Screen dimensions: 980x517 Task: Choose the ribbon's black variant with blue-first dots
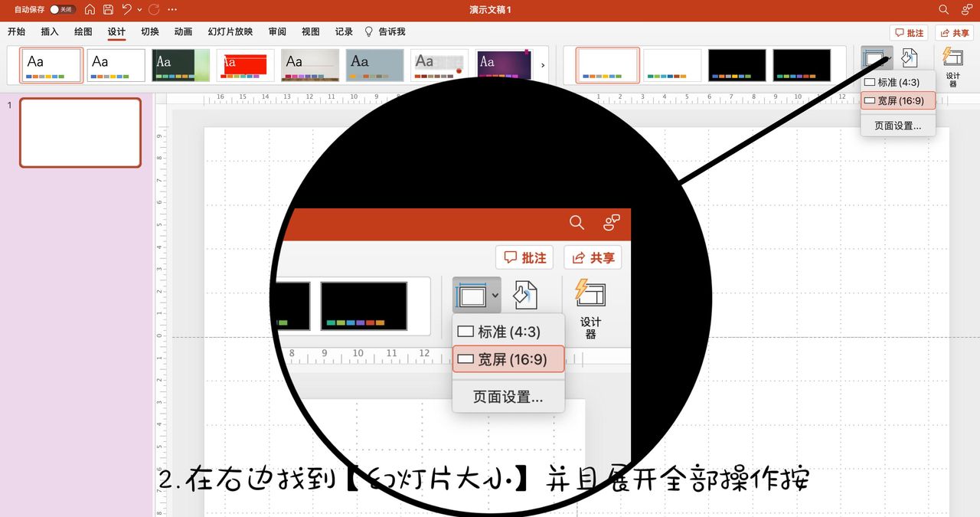737,65
